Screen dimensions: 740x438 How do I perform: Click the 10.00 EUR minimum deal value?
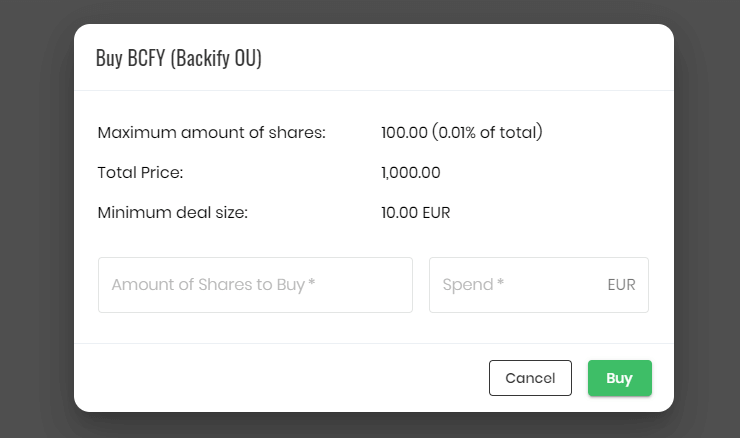click(x=415, y=213)
